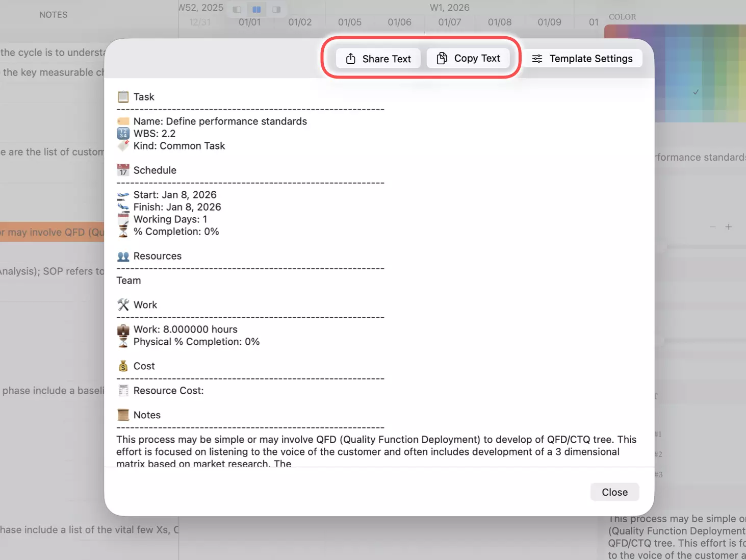The height and width of the screenshot is (560, 746).
Task: Select the split-view layout toggle
Action: pyautogui.click(x=256, y=9)
